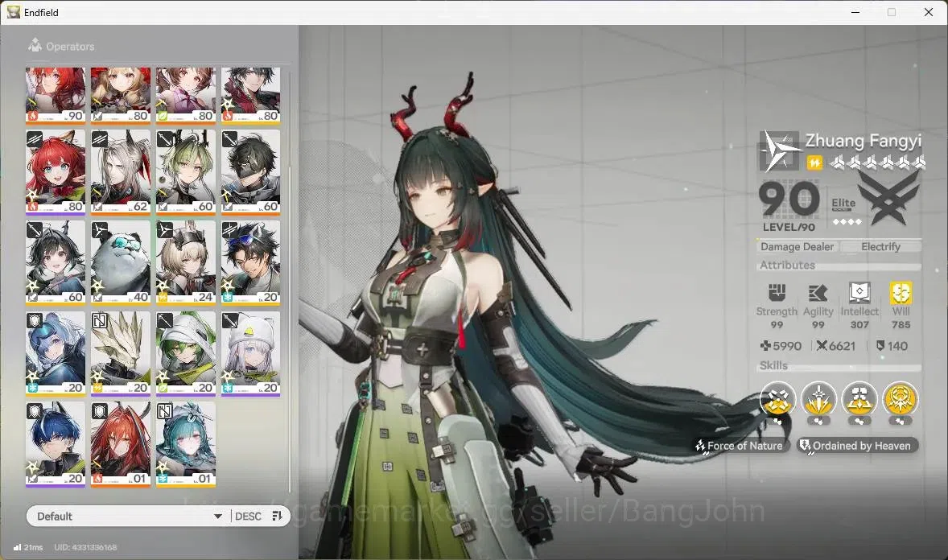This screenshot has height=560, width=948.
Task: Select the red-haired level 90 operator card
Action: coord(55,94)
